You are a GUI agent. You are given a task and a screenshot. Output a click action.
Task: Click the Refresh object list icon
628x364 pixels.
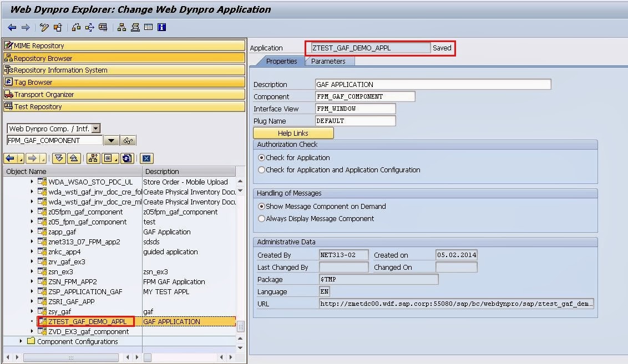[x=127, y=158]
